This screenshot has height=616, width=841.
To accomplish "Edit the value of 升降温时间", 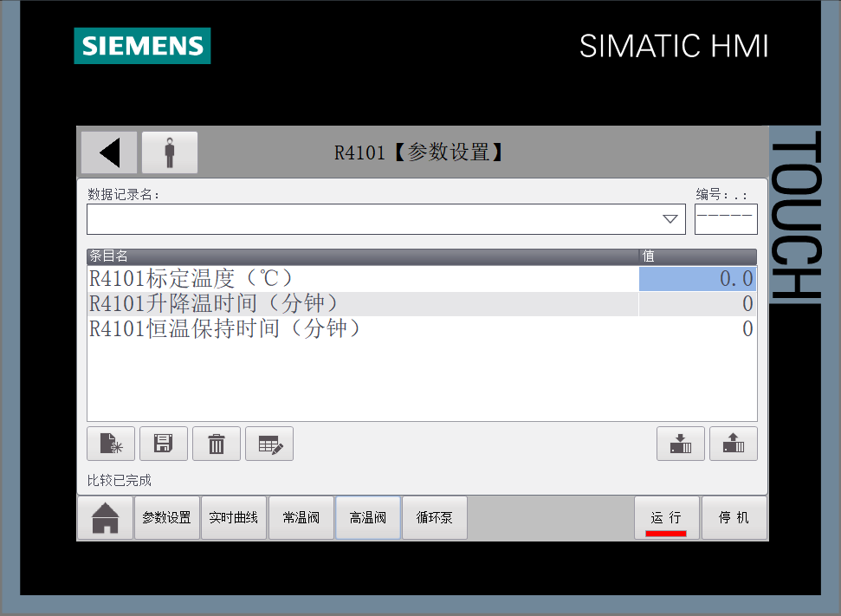I will click(x=698, y=304).
